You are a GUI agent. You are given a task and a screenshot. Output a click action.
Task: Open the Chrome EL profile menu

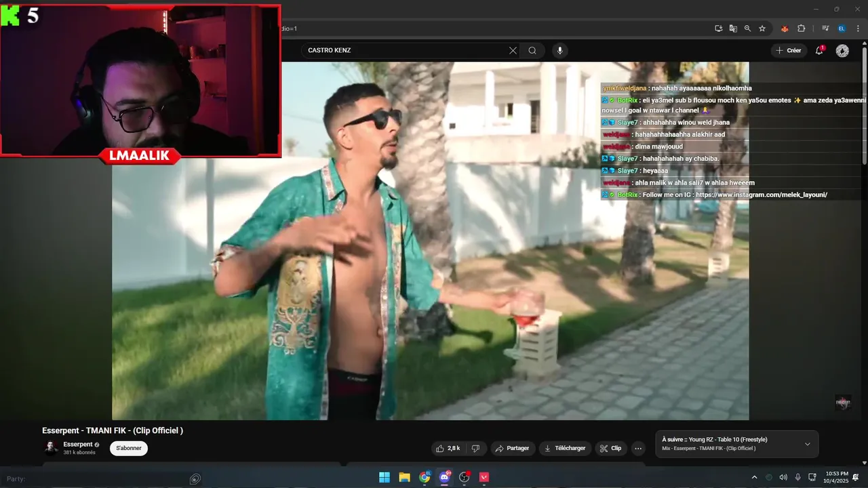(x=842, y=28)
